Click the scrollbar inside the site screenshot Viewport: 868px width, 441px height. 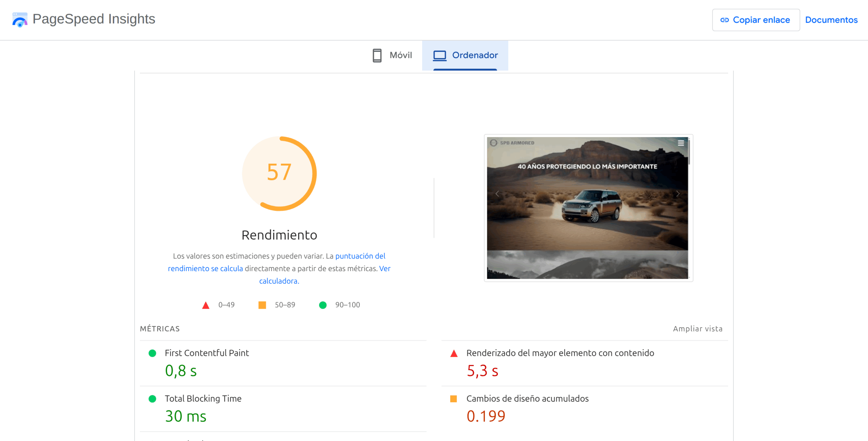pyautogui.click(x=689, y=152)
